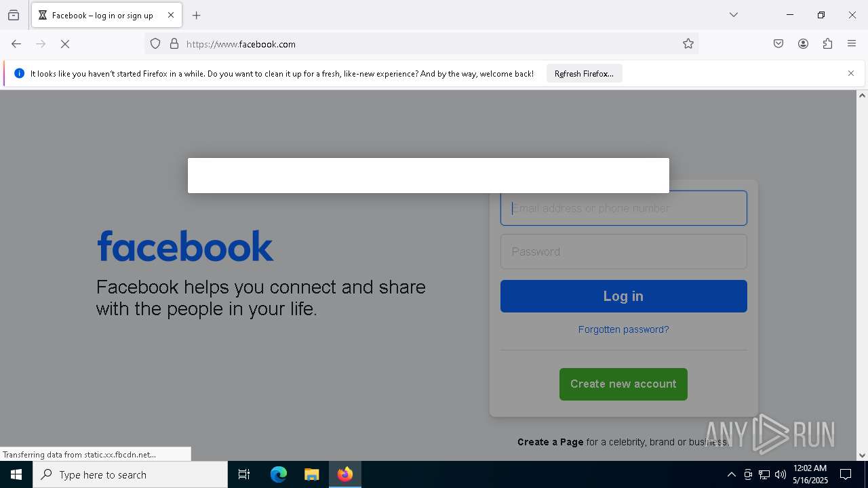Select Firefox in the taskbar
This screenshot has height=488, width=868.
click(345, 474)
